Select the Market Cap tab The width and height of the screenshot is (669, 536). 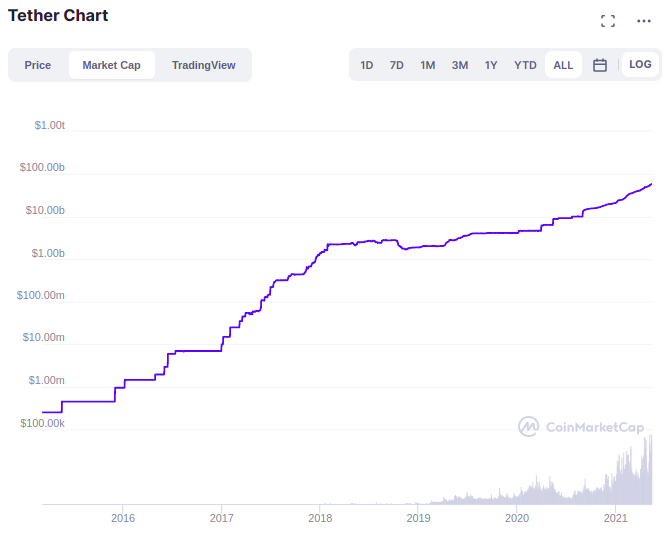pyautogui.click(x=112, y=65)
